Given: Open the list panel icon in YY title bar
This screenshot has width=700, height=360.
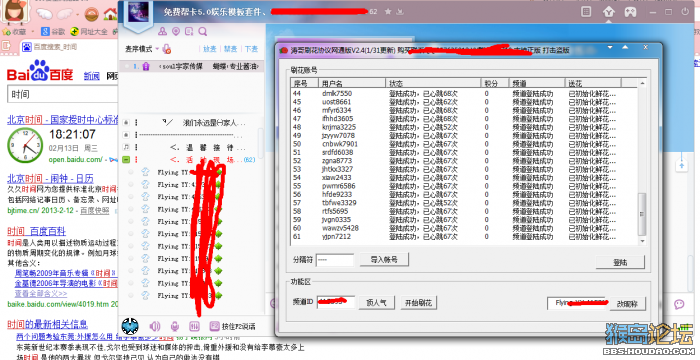Looking at the screenshot, I should (x=587, y=12).
